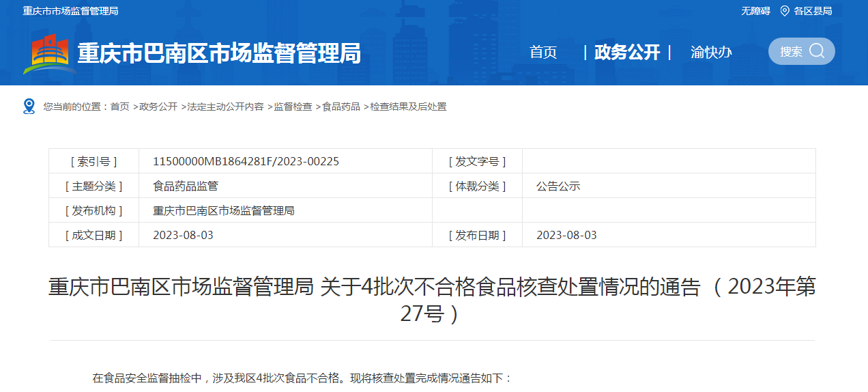Click the index number 11500000MB1864281F/2023-00225

point(246,161)
